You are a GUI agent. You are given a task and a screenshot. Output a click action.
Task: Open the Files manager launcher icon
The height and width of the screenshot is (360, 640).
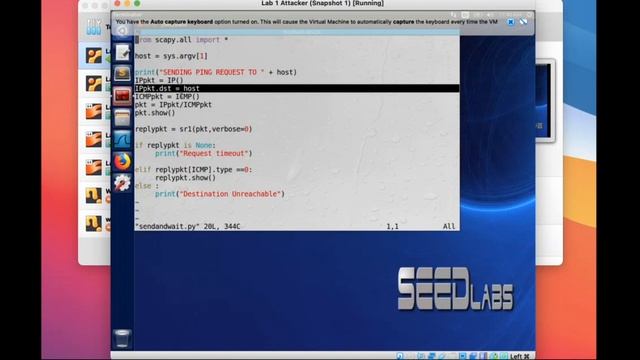[122, 118]
